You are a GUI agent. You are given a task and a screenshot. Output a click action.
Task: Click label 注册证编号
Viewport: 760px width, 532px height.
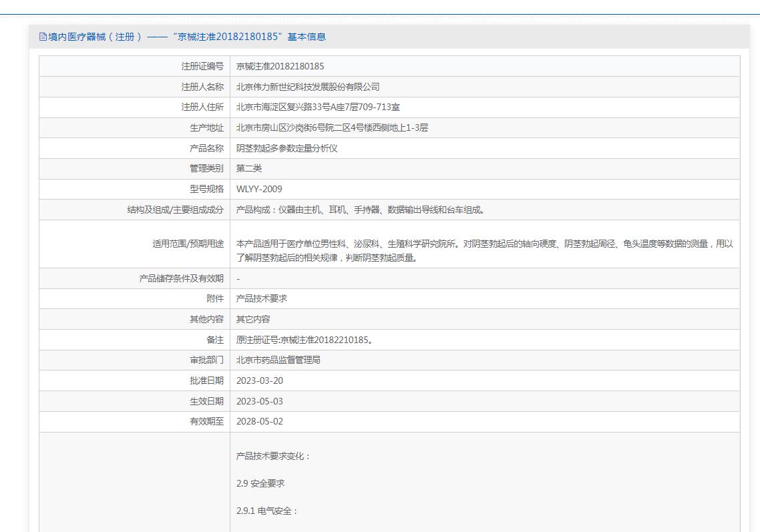coord(202,66)
